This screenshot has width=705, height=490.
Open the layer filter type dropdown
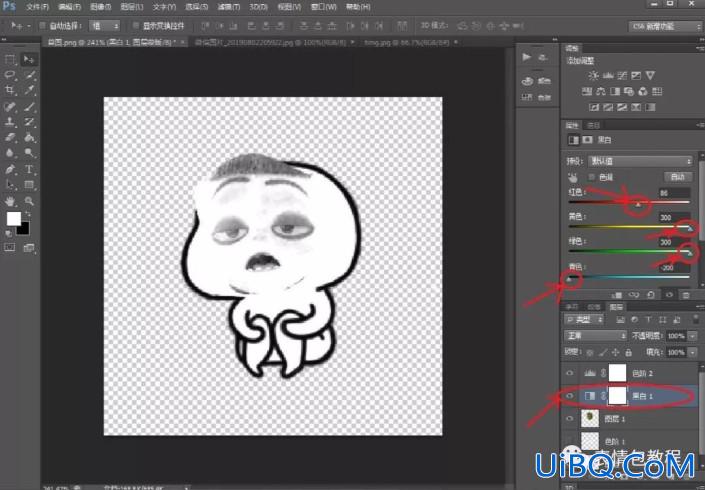(584, 320)
